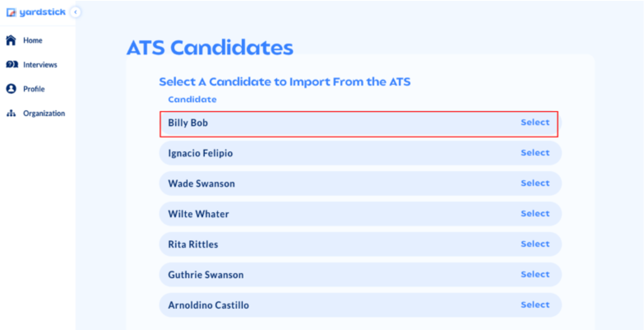Click the Profile person icon

[x=10, y=89]
